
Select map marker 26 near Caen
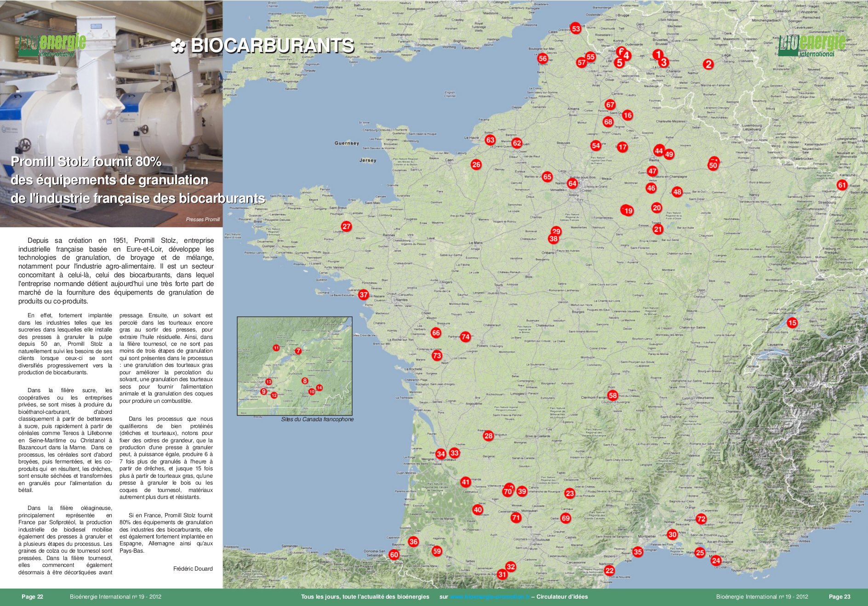coord(476,164)
